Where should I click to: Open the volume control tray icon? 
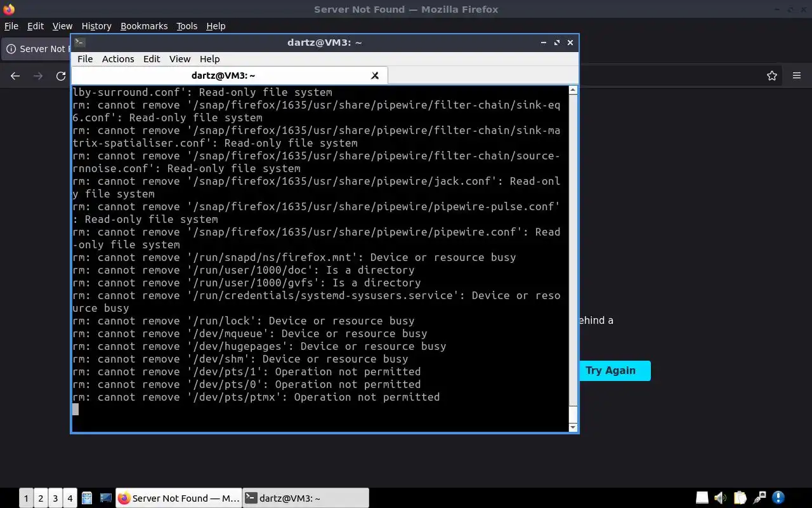click(x=721, y=498)
